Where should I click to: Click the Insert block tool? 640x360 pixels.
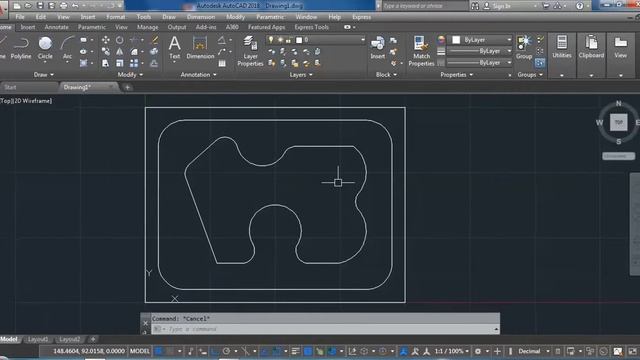pos(378,48)
